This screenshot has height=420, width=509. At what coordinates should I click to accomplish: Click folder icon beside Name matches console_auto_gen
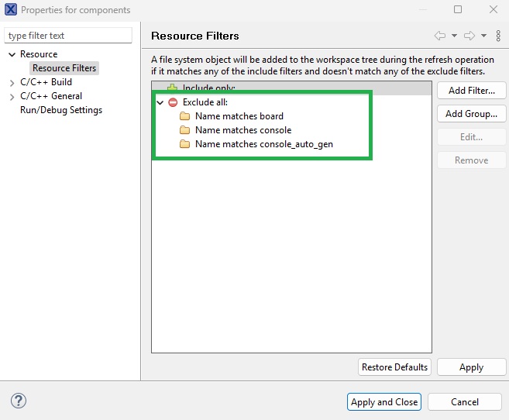184,144
